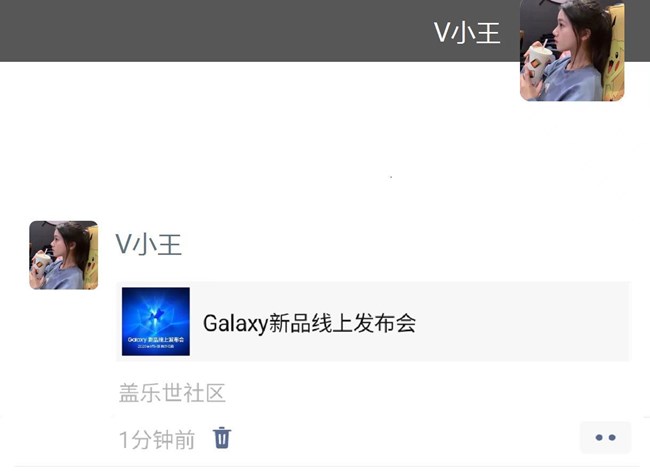Click the small text inside the Galaxy thumbnail
Screen dimensions: 650x473
pos(156,342)
